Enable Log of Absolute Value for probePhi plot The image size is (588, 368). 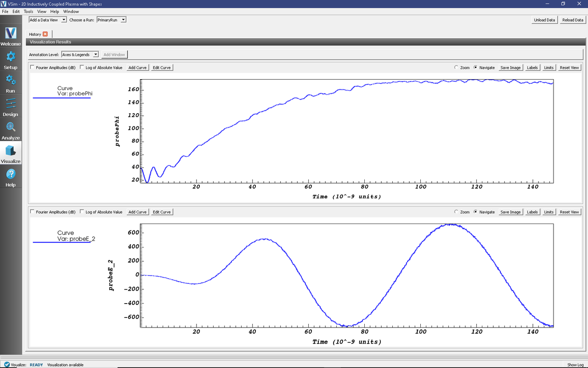click(82, 68)
